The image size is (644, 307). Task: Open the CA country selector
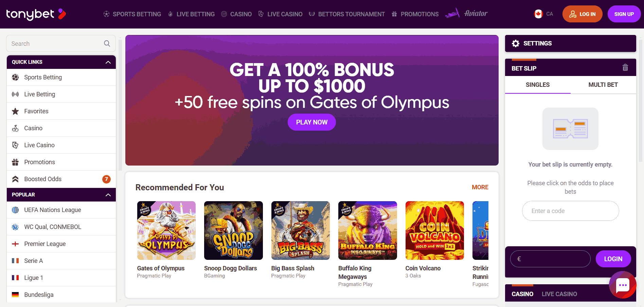click(x=543, y=14)
